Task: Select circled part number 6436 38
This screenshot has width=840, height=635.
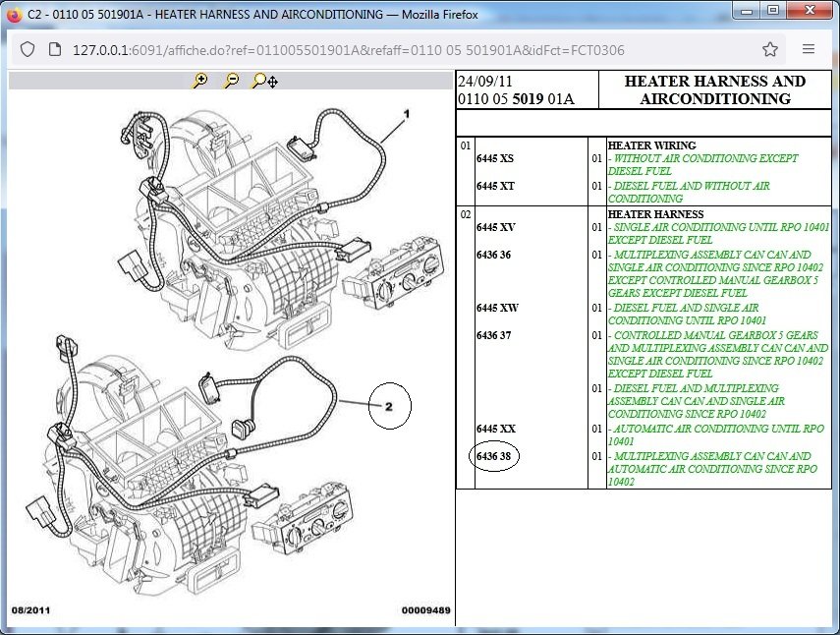Action: pos(493,456)
